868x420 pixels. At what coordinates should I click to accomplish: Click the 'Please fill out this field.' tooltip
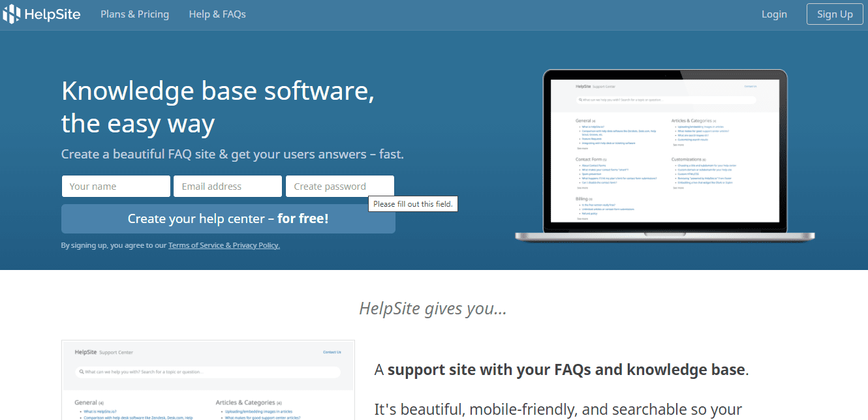413,204
